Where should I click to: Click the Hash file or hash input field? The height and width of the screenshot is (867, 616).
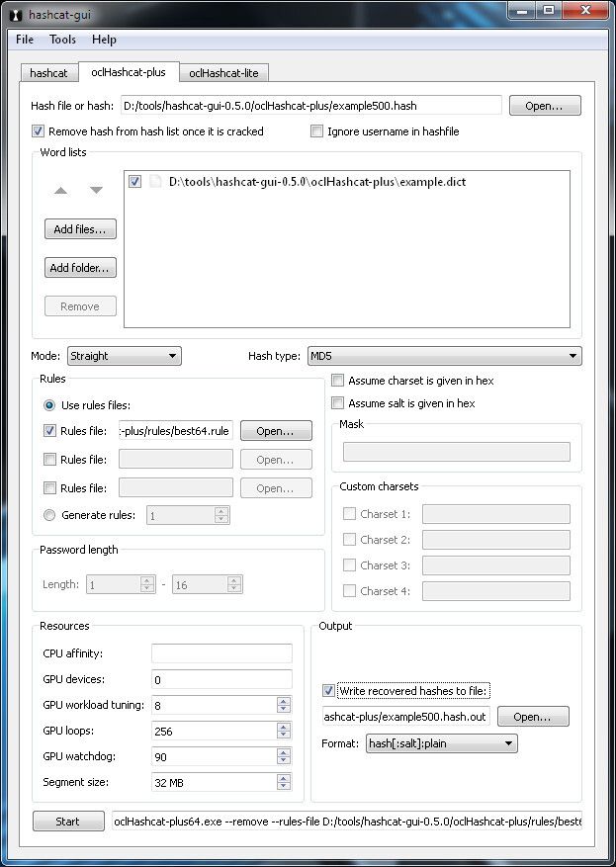(x=311, y=106)
